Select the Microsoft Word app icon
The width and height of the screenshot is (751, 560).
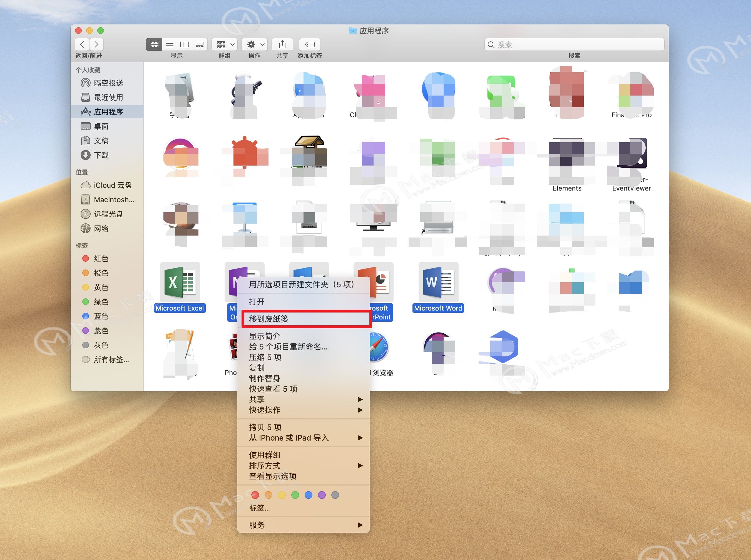point(438,282)
